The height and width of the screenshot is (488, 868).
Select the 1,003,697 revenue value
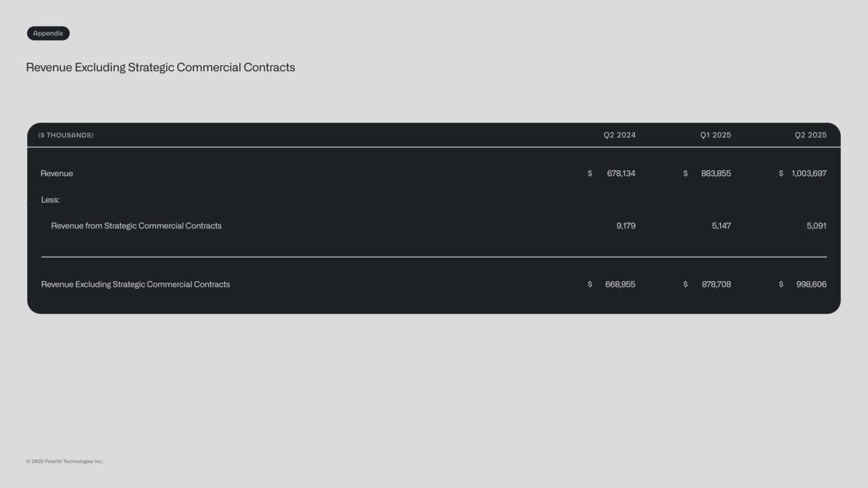pyautogui.click(x=809, y=174)
